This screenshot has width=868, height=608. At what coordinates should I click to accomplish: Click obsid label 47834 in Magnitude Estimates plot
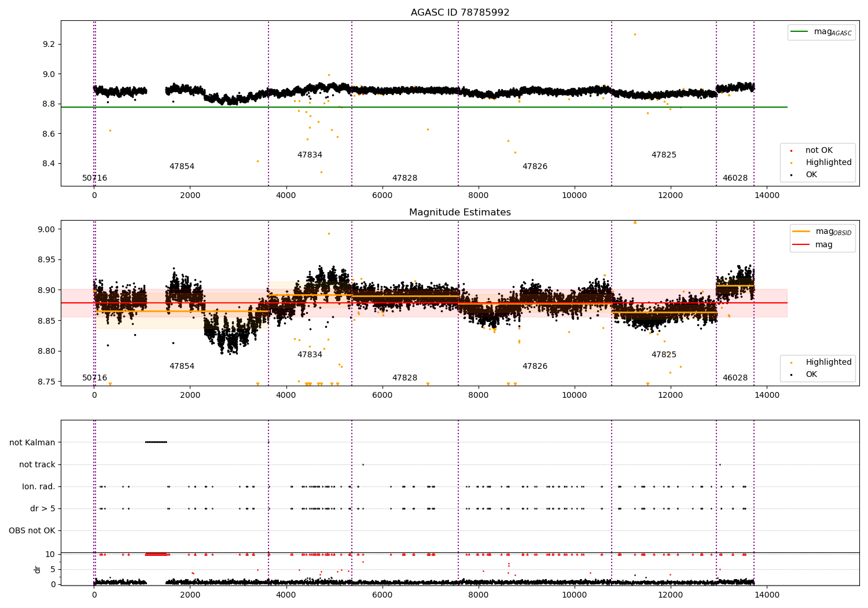coord(310,355)
